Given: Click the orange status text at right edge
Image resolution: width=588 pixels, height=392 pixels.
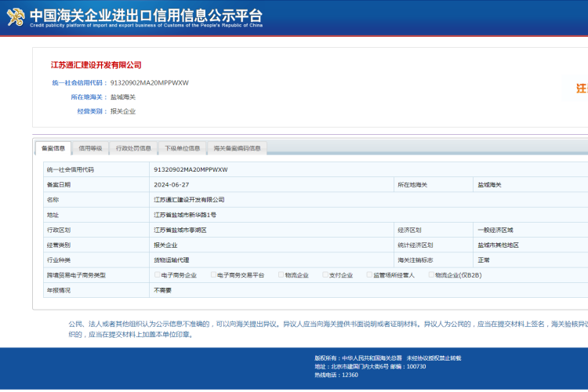Looking at the screenshot, I should coord(582,89).
